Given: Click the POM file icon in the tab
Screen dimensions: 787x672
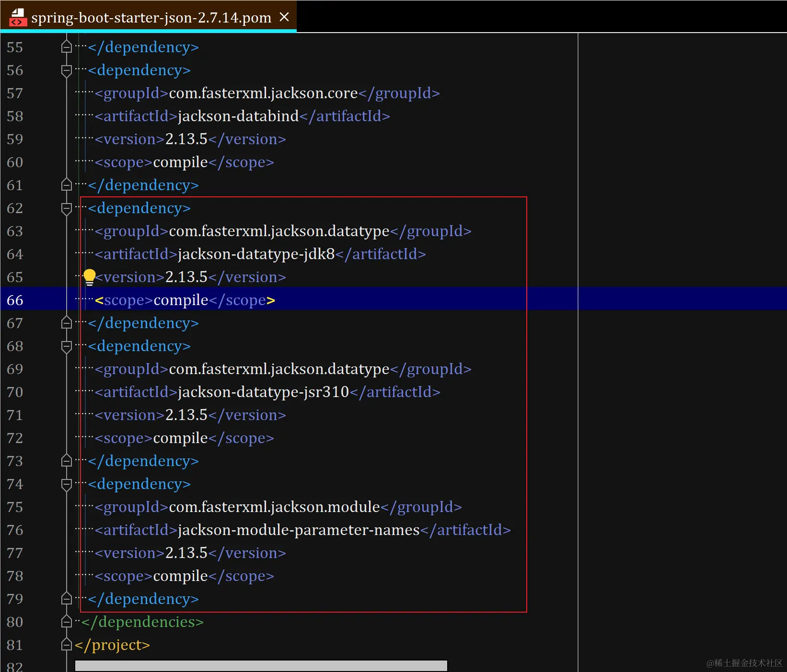Looking at the screenshot, I should 18,17.
